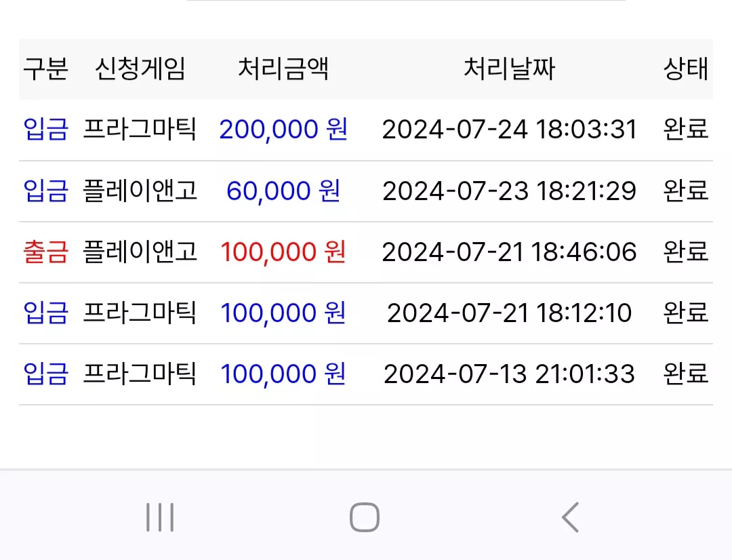Select the 구분 column header
Image resolution: width=732 pixels, height=560 pixels.
coord(46,68)
